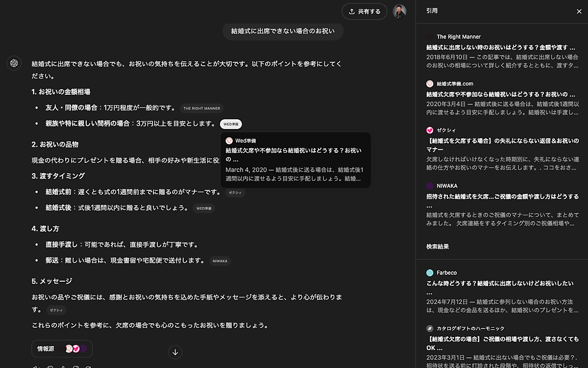Close the 引用 citations panel
The width and height of the screenshot is (588, 368).
(579, 11)
